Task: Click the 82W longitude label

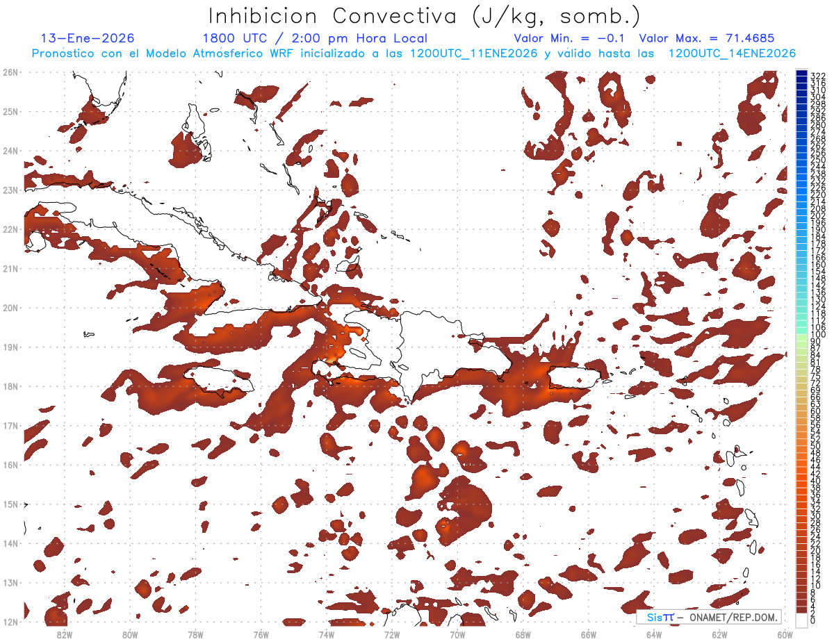Action: coord(64,634)
